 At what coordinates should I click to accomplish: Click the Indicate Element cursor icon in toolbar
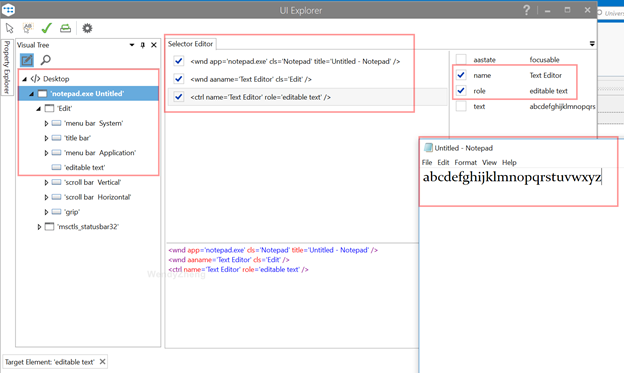click(x=10, y=28)
